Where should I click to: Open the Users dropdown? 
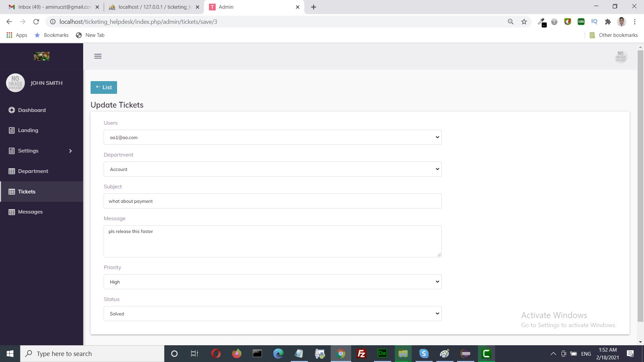pyautogui.click(x=272, y=137)
